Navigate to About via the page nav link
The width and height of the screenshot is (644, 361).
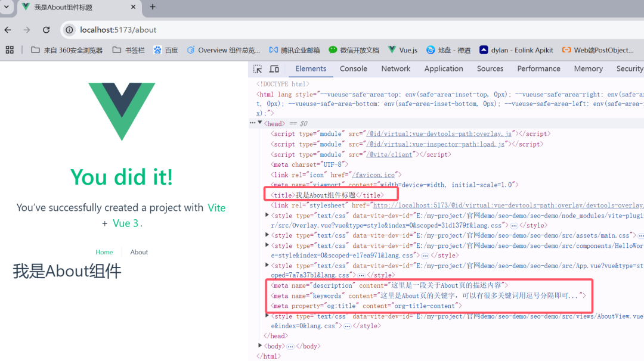pos(139,252)
